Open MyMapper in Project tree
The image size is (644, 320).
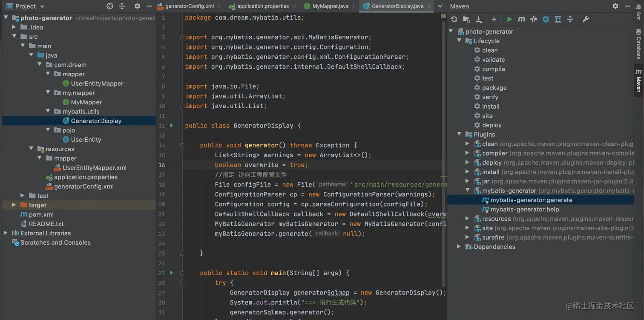click(x=86, y=102)
